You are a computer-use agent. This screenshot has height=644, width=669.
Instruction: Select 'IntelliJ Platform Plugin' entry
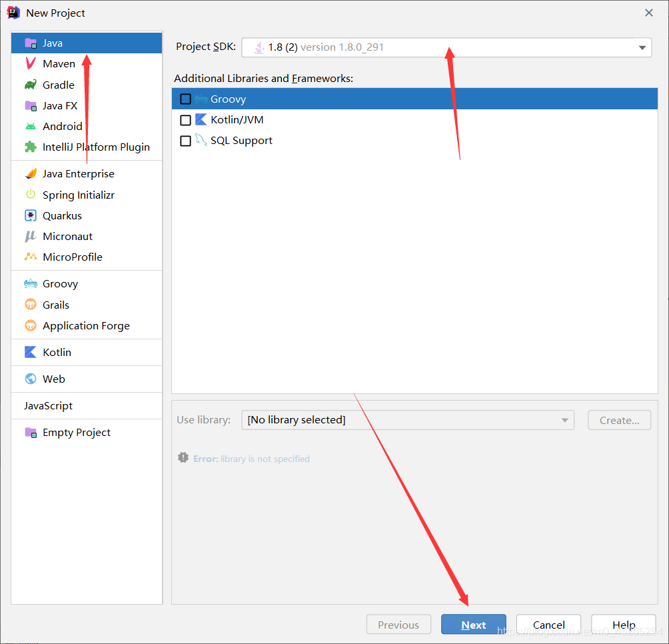(x=87, y=147)
